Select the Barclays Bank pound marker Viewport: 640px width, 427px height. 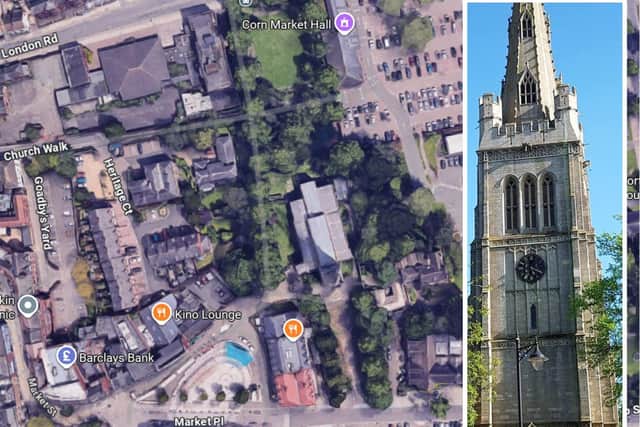click(66, 356)
